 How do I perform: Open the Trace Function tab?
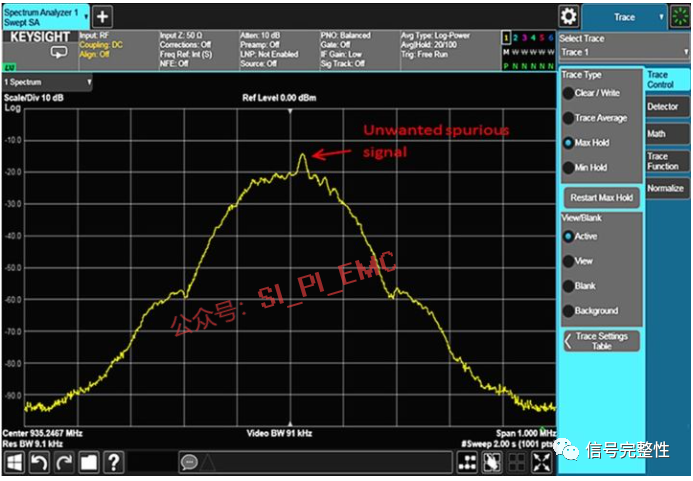[667, 161]
